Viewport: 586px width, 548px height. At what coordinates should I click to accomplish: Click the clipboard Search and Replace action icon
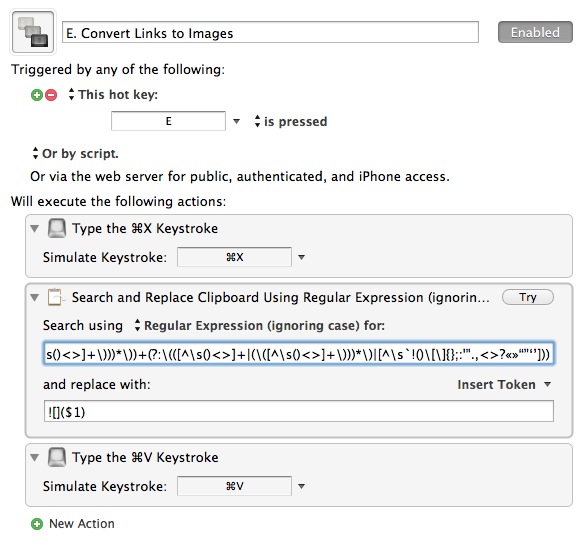(56, 298)
